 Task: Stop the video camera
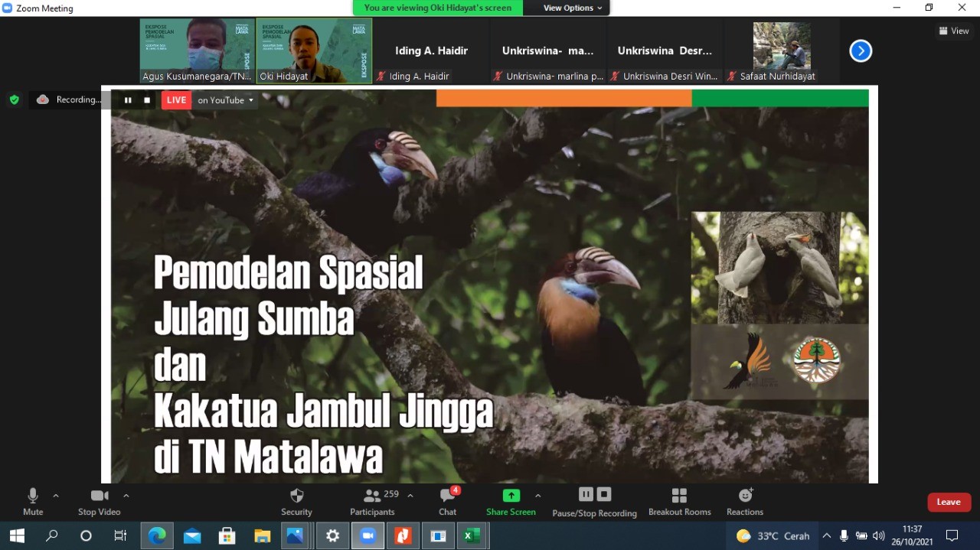[x=100, y=496]
